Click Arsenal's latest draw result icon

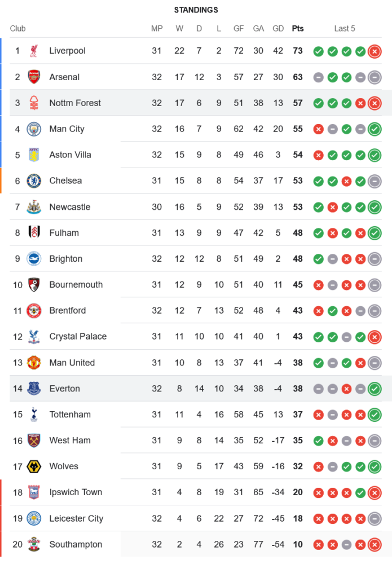374,77
